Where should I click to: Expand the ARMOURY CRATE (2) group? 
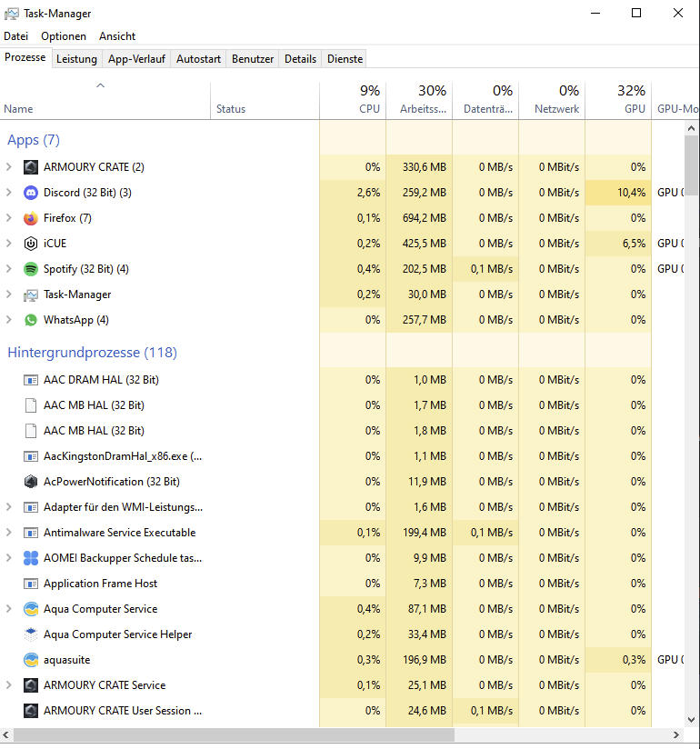[x=8, y=166]
